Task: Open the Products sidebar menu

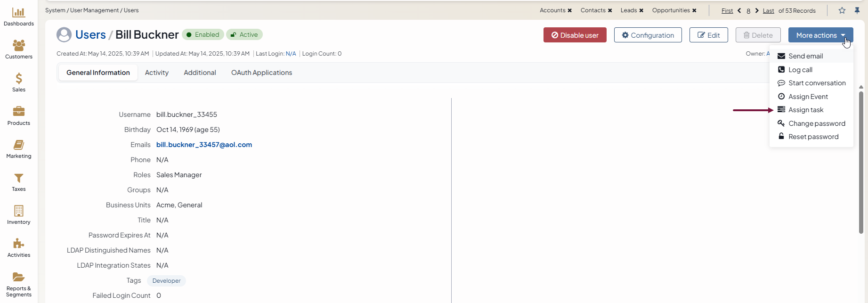Action: pos(19,116)
